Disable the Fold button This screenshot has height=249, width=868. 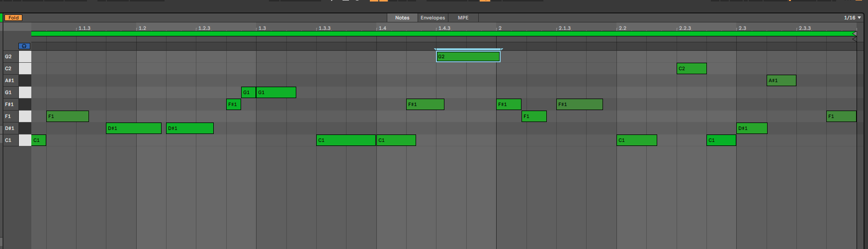(13, 18)
